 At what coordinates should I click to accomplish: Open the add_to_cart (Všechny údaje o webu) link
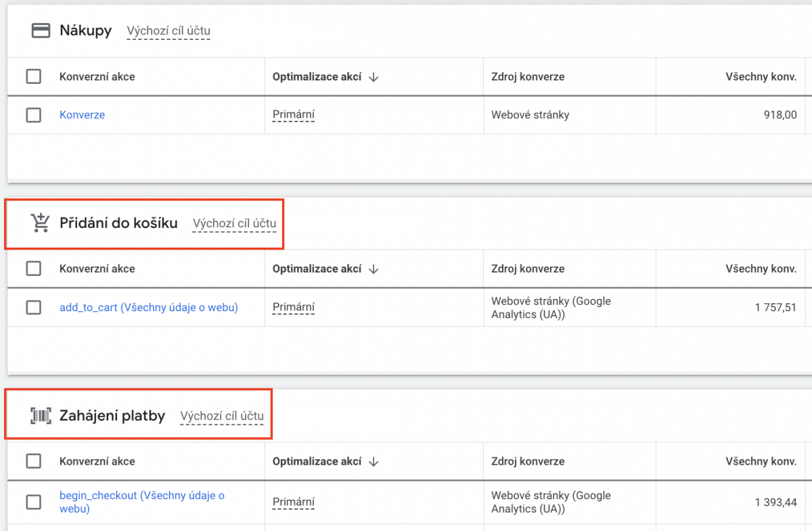coord(148,308)
